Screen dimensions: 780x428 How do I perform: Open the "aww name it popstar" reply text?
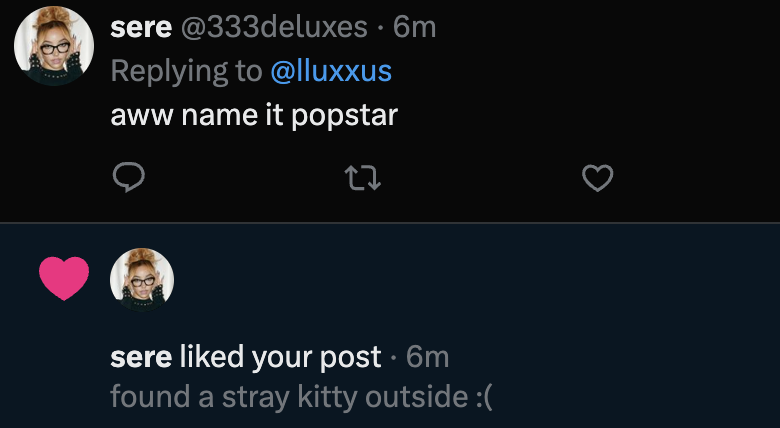coord(254,115)
